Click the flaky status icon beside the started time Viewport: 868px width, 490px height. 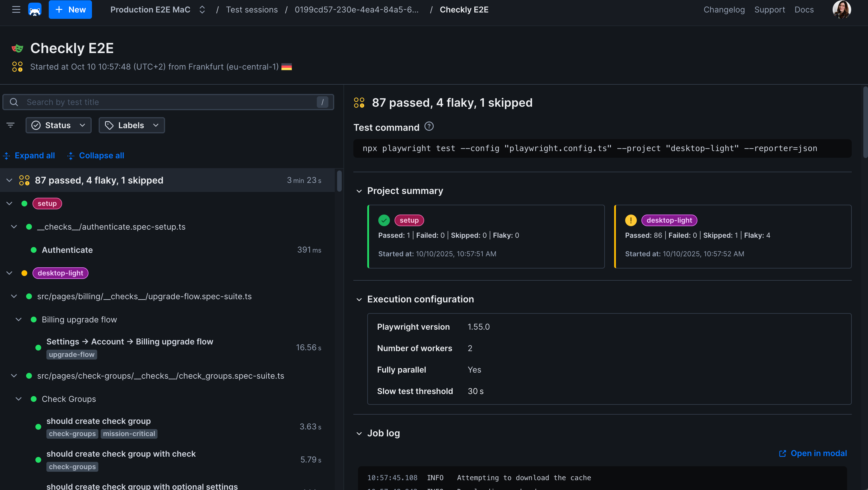17,67
